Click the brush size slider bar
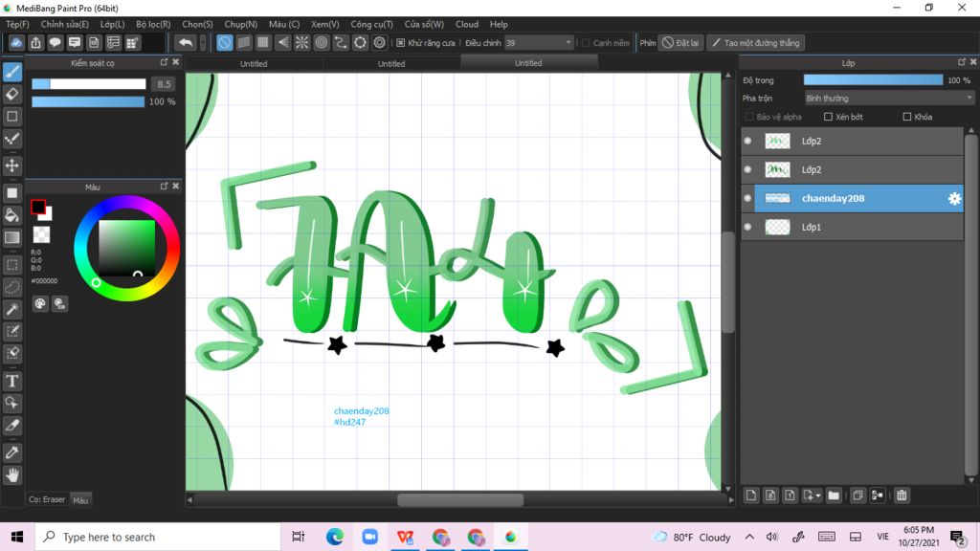Screen dimensions: 980x551 [89, 84]
